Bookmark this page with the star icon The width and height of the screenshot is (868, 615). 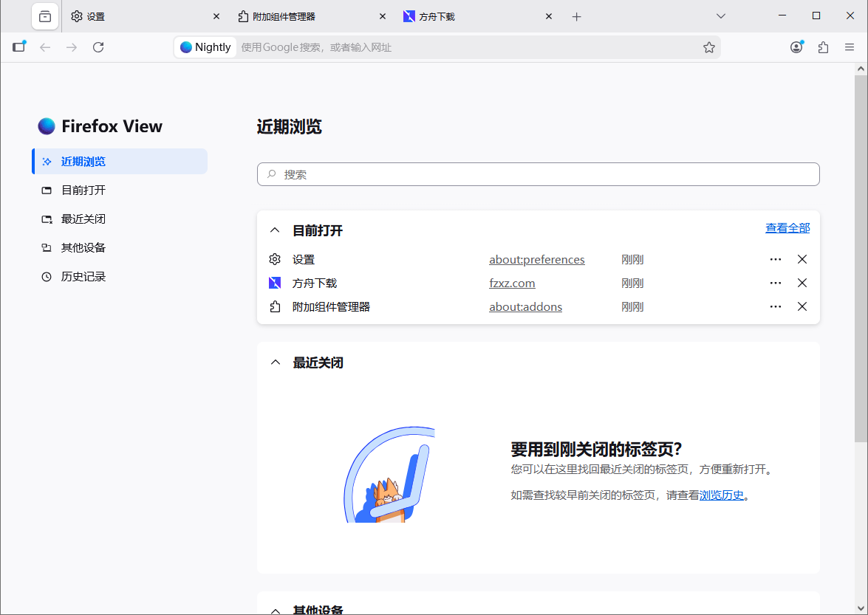point(709,47)
